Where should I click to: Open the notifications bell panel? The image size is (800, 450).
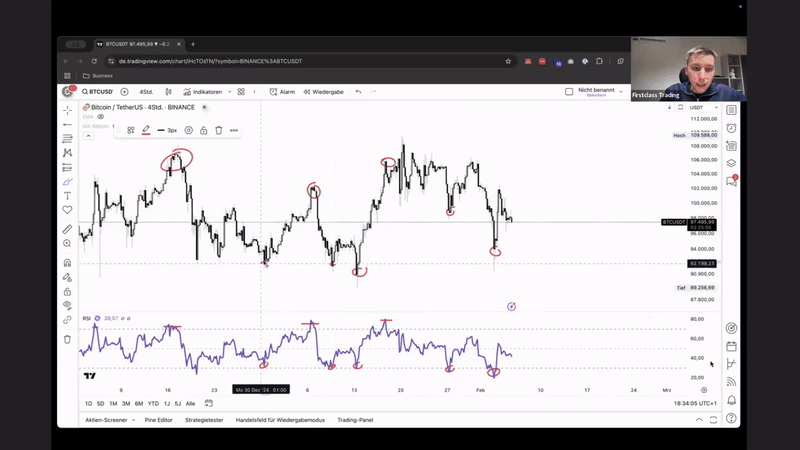[732, 401]
